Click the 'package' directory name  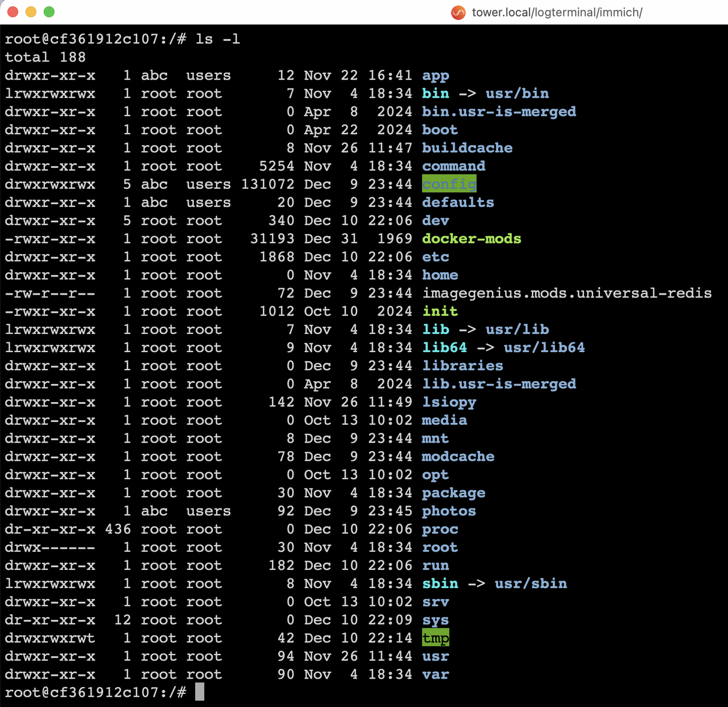(454, 493)
